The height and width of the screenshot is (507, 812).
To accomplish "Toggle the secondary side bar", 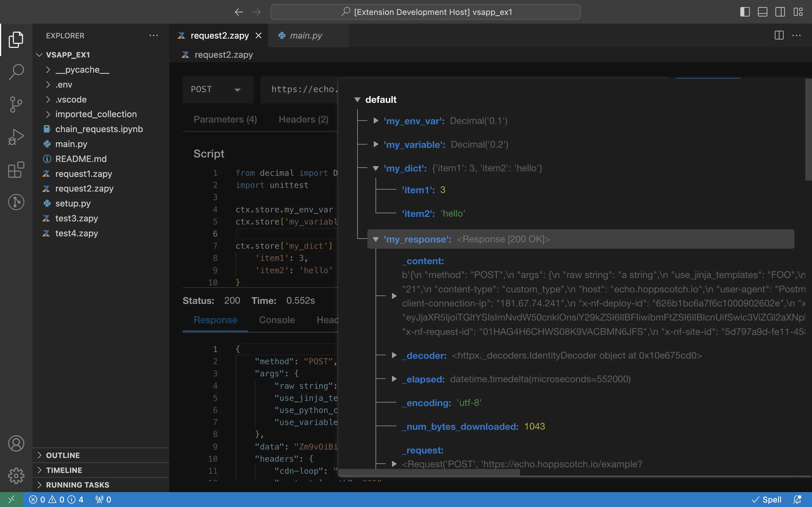I will (780, 12).
